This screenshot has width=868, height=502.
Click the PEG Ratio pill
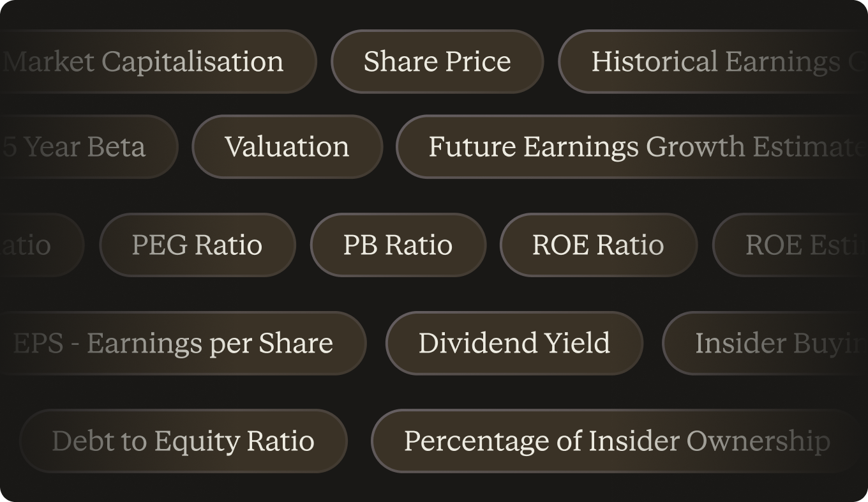[197, 245]
